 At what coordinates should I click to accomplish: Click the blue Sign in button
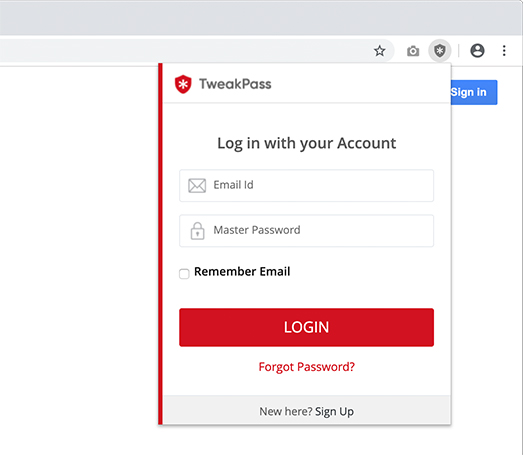point(474,92)
